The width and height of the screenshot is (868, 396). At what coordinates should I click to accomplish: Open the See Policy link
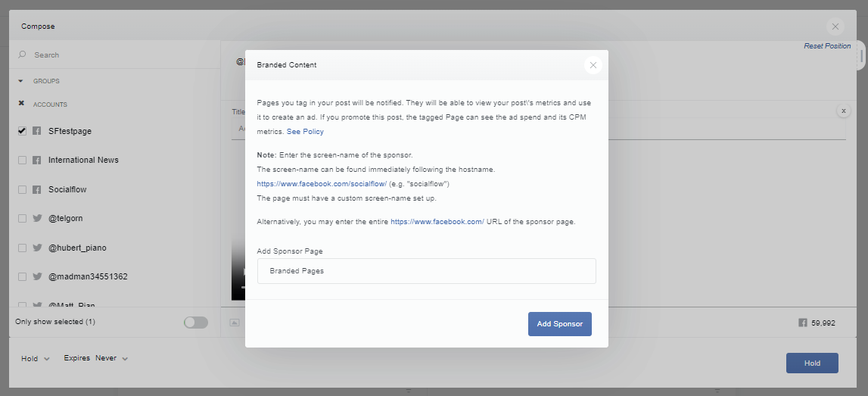tap(305, 131)
